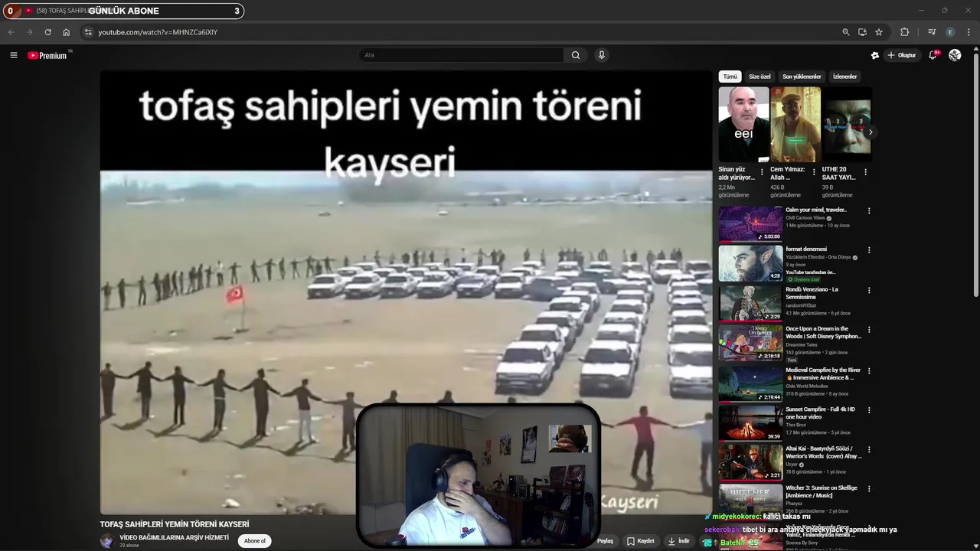Click the Kaydet save button
980x551 pixels.
coord(641,541)
